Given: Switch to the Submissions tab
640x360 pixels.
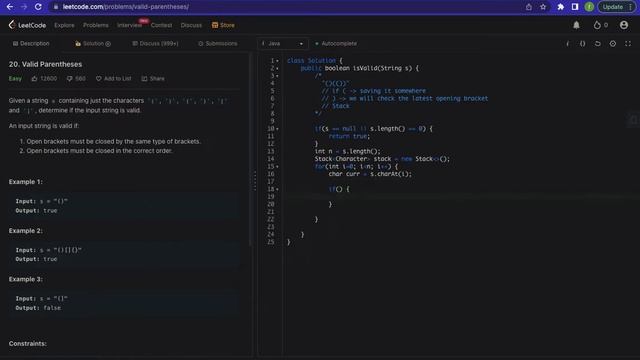Looking at the screenshot, I should [x=218, y=44].
